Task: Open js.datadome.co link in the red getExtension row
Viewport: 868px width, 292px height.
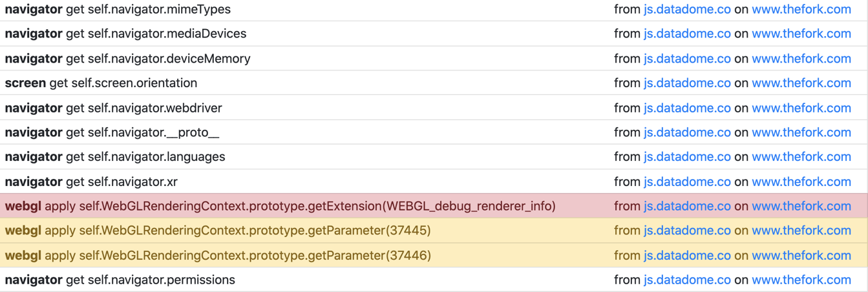Action: point(686,207)
